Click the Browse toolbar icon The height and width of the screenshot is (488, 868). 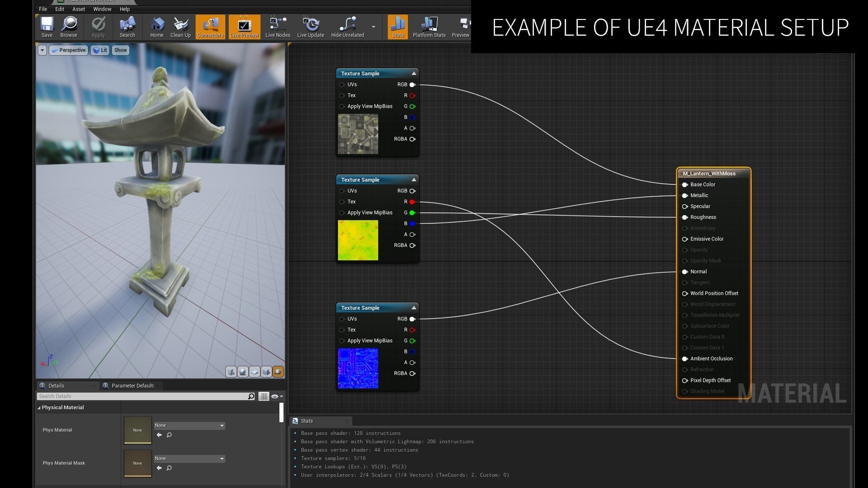[69, 27]
